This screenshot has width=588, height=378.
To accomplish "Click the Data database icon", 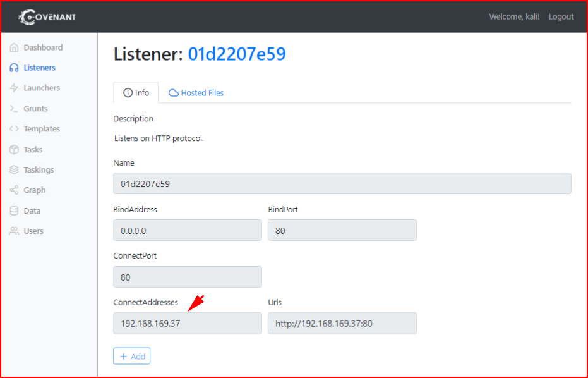I will 14,210.
